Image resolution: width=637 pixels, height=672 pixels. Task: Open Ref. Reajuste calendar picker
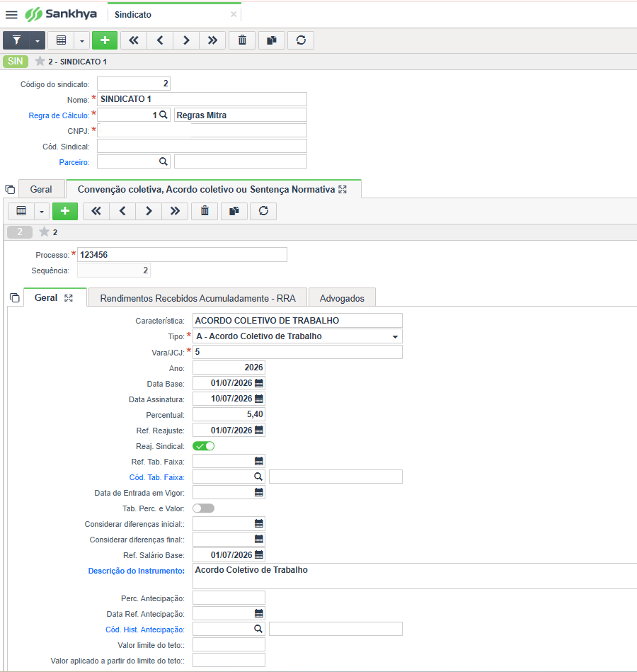coord(259,430)
